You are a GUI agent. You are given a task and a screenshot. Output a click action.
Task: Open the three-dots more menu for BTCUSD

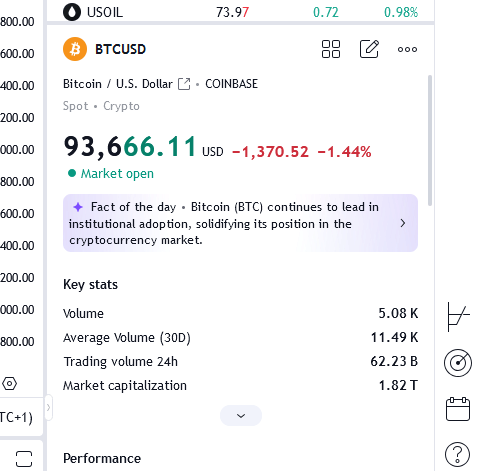point(407,50)
